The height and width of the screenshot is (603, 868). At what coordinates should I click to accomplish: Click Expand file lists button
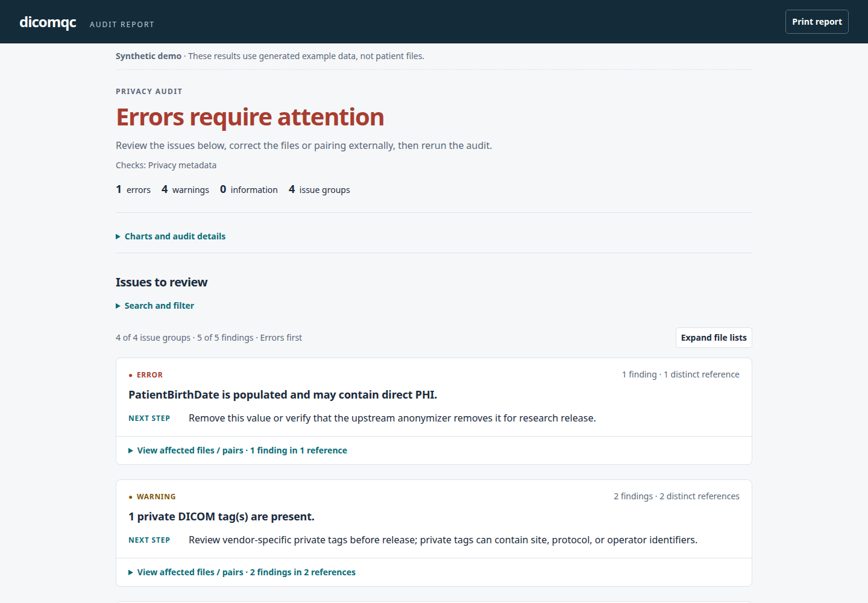pyautogui.click(x=714, y=338)
